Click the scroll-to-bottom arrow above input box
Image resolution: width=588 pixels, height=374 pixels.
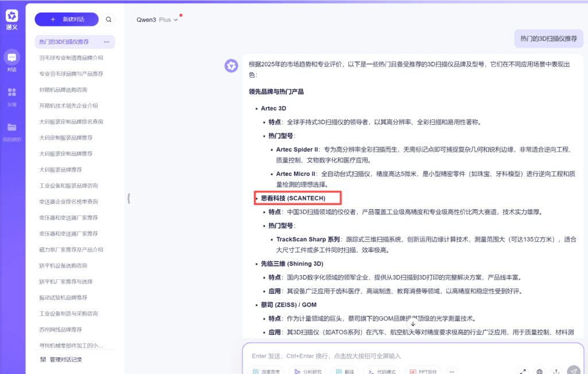pos(413,324)
